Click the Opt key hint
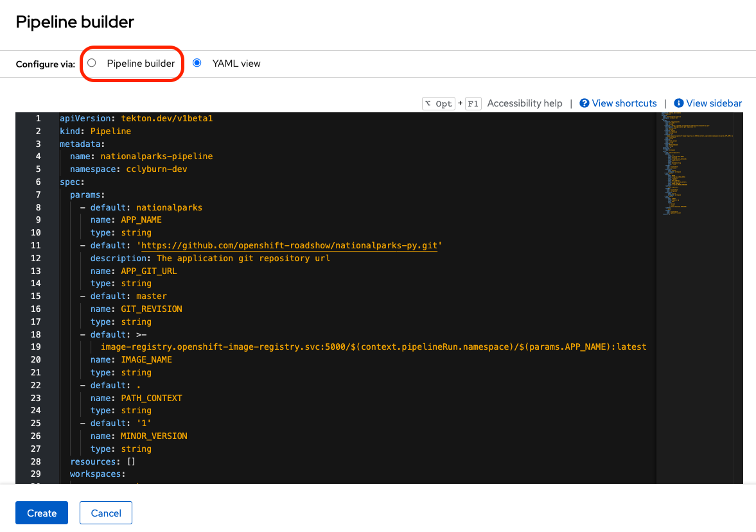756x532 pixels. tap(439, 103)
